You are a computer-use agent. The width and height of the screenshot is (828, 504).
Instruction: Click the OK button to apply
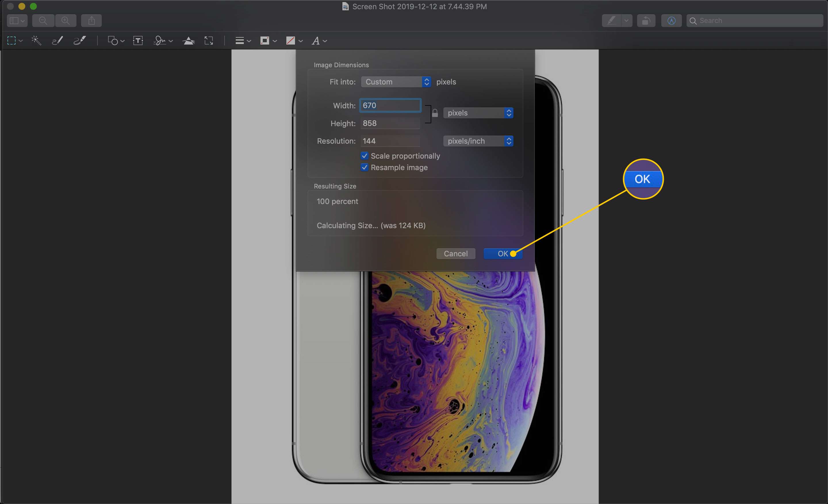click(503, 253)
